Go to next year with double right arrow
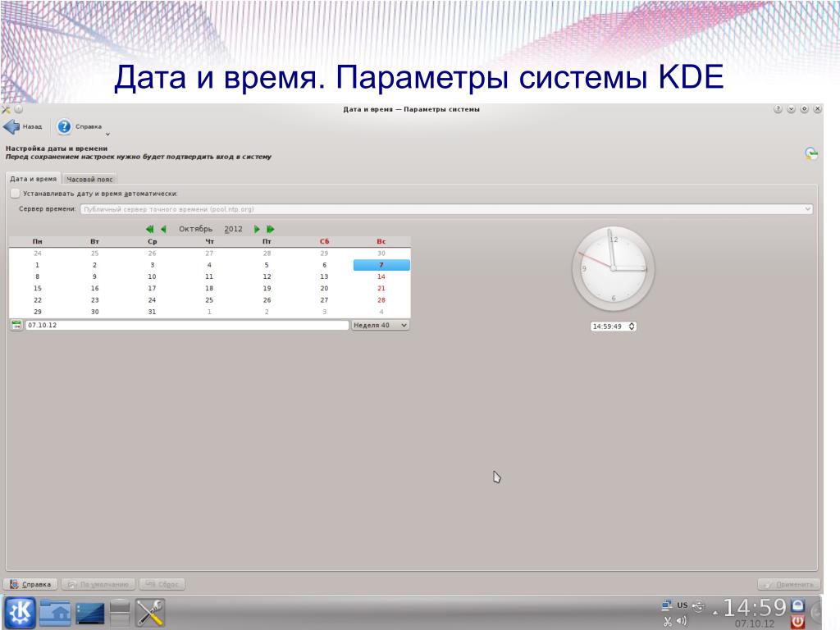The image size is (840, 630). [271, 230]
